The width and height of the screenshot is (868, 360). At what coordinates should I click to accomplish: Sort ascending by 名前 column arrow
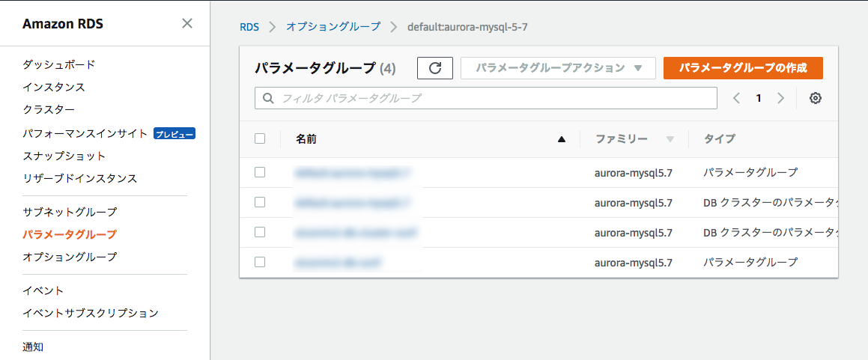[x=562, y=139]
